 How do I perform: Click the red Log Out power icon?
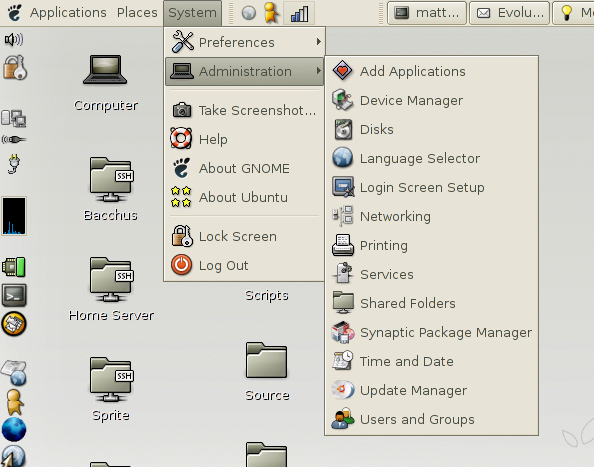click(x=181, y=265)
